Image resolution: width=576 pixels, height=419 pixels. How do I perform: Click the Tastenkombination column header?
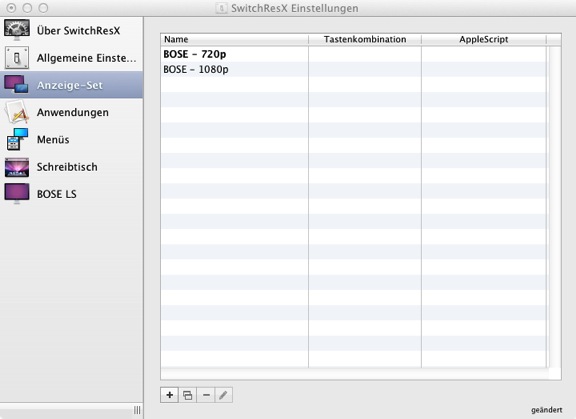365,39
